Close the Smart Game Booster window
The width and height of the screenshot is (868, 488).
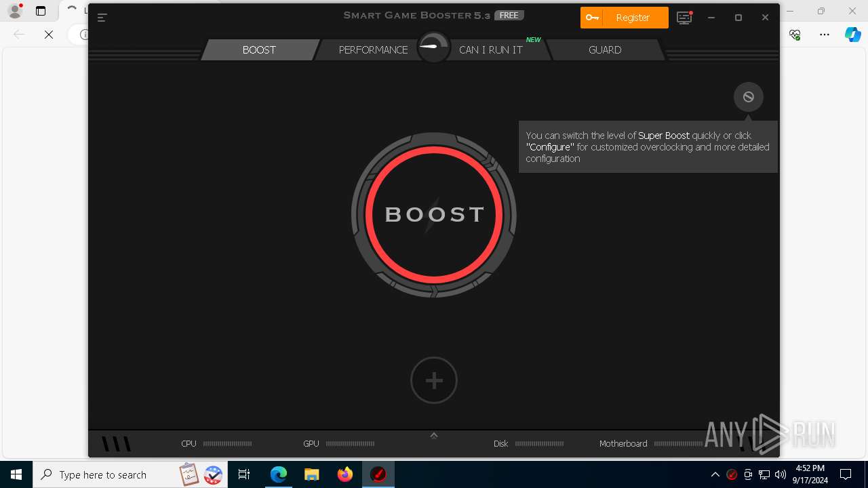coord(765,18)
